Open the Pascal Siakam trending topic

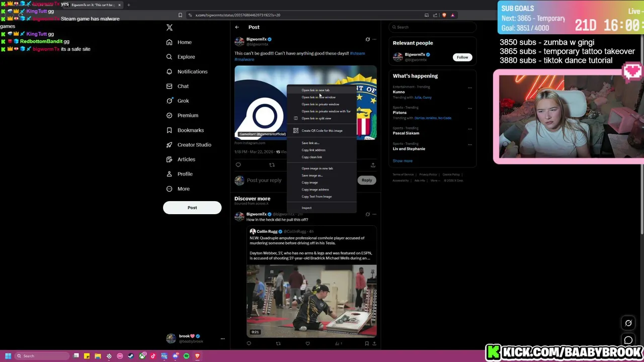(406, 133)
